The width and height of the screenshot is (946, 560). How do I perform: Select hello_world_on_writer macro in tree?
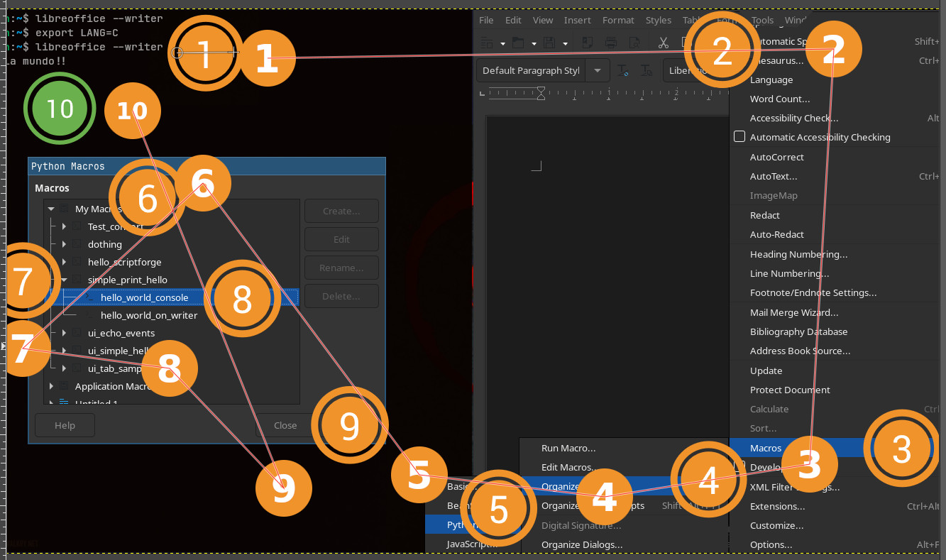(x=149, y=315)
